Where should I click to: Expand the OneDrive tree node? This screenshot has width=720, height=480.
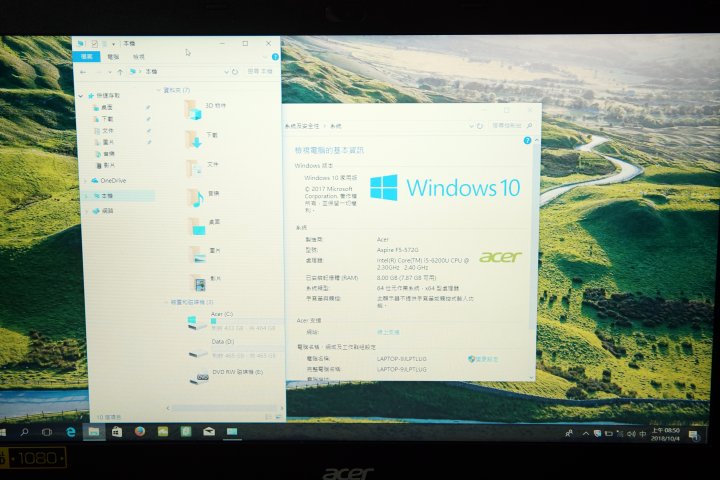(85, 181)
